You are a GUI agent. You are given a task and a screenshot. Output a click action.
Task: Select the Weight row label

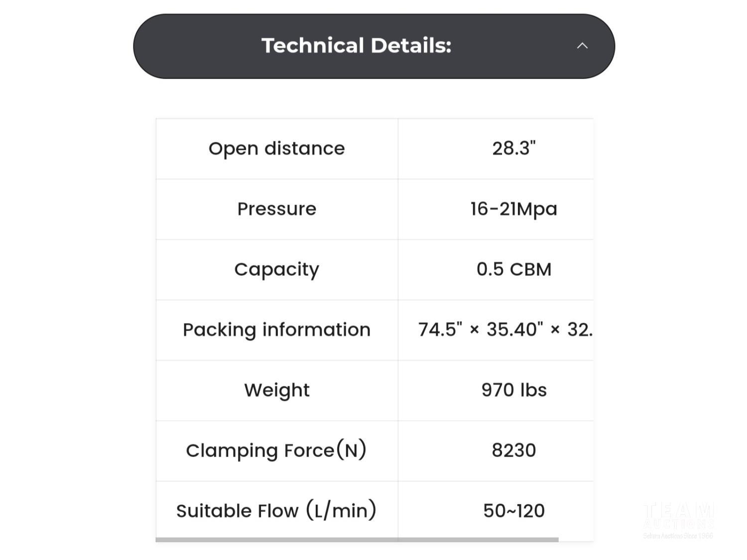point(276,390)
